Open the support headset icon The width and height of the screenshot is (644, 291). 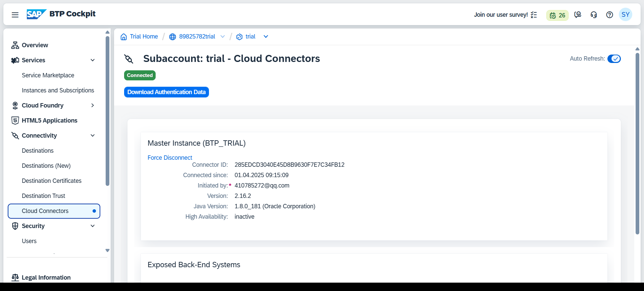click(594, 15)
